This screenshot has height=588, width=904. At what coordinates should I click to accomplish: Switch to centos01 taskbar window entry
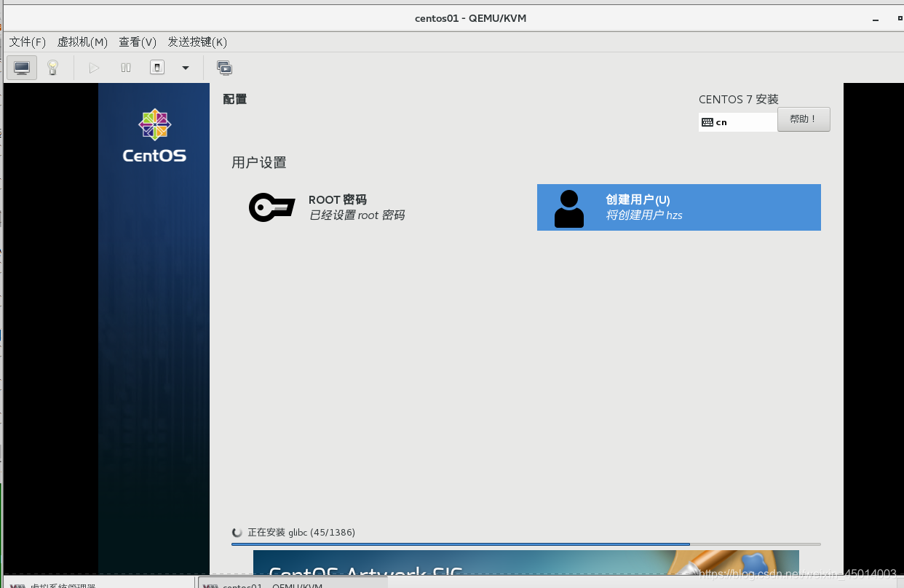click(x=293, y=583)
